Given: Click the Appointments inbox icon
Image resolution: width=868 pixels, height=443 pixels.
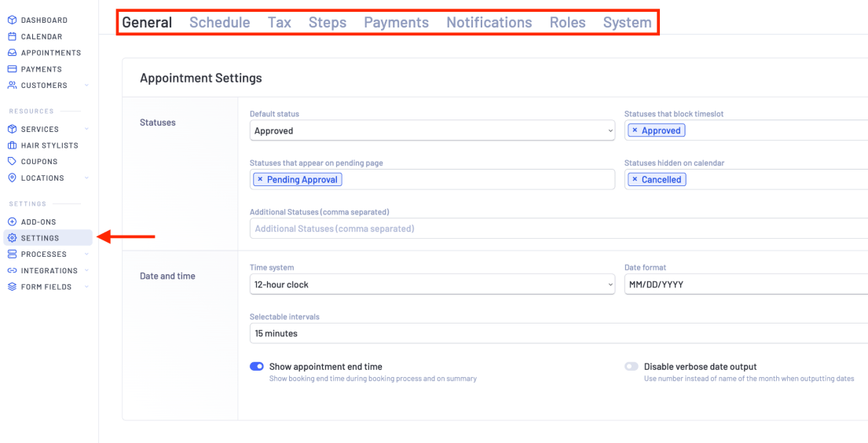Looking at the screenshot, I should pos(13,53).
